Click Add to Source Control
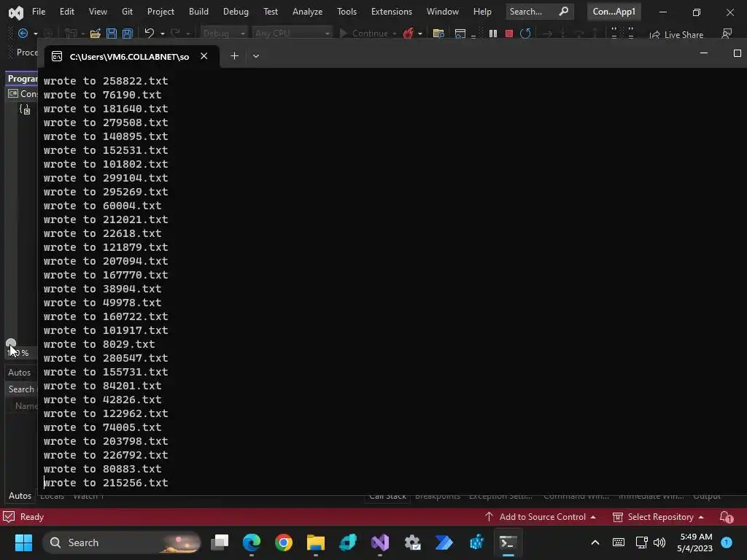747x560 pixels. tap(541, 517)
